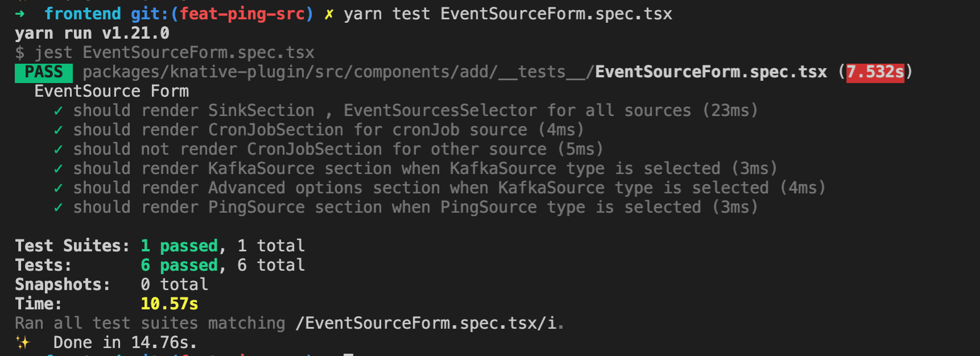Viewport: 980px width, 356px height.
Task: Click the red 7.532s duration badge
Action: point(875,72)
